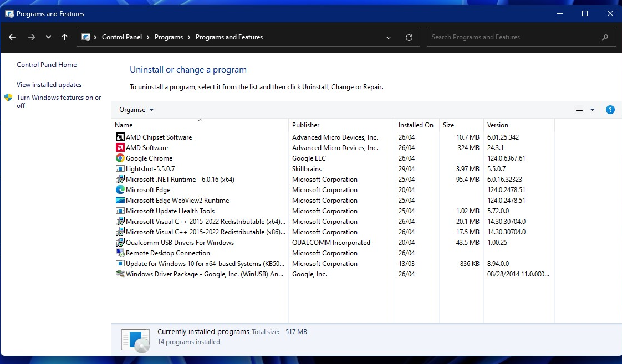622x364 pixels.
Task: Select Microsoft Edge WebView2 Runtime name
Action: [x=177, y=200]
